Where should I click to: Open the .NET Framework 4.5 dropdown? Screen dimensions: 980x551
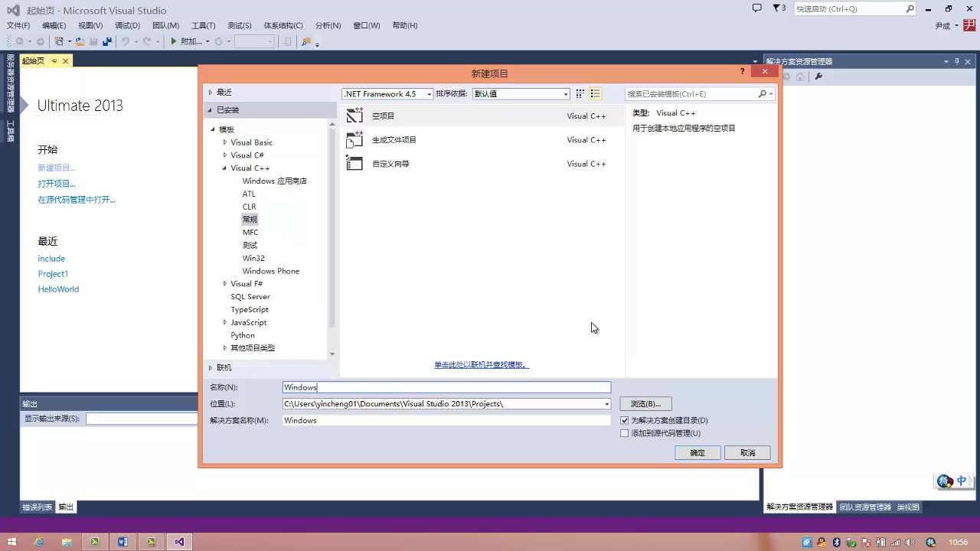pos(387,93)
